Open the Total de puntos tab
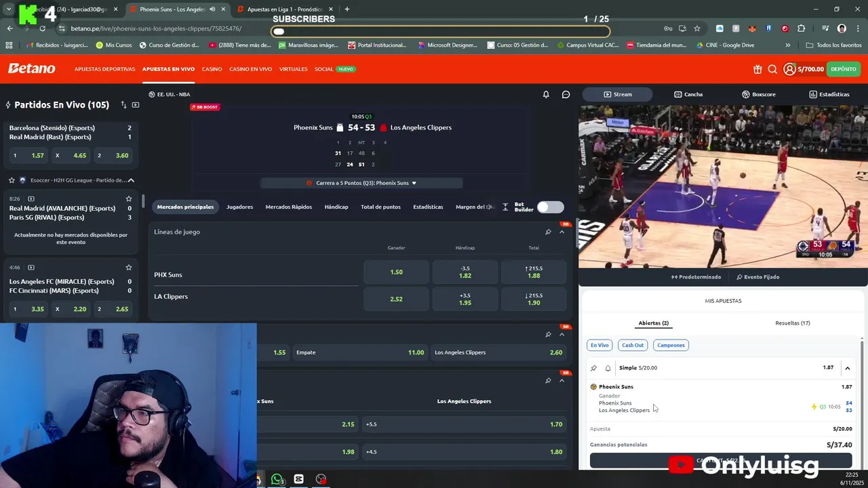 click(380, 207)
